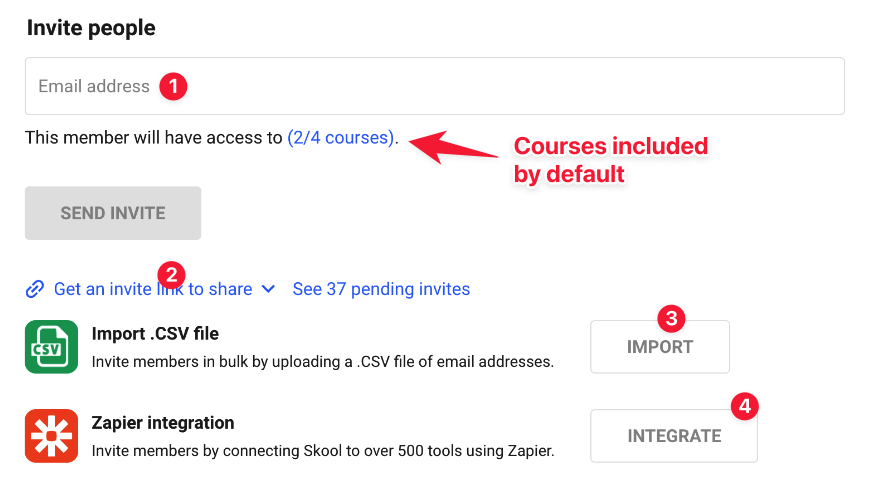The height and width of the screenshot is (491, 876).
Task: Click the red number 1 badge
Action: (174, 86)
